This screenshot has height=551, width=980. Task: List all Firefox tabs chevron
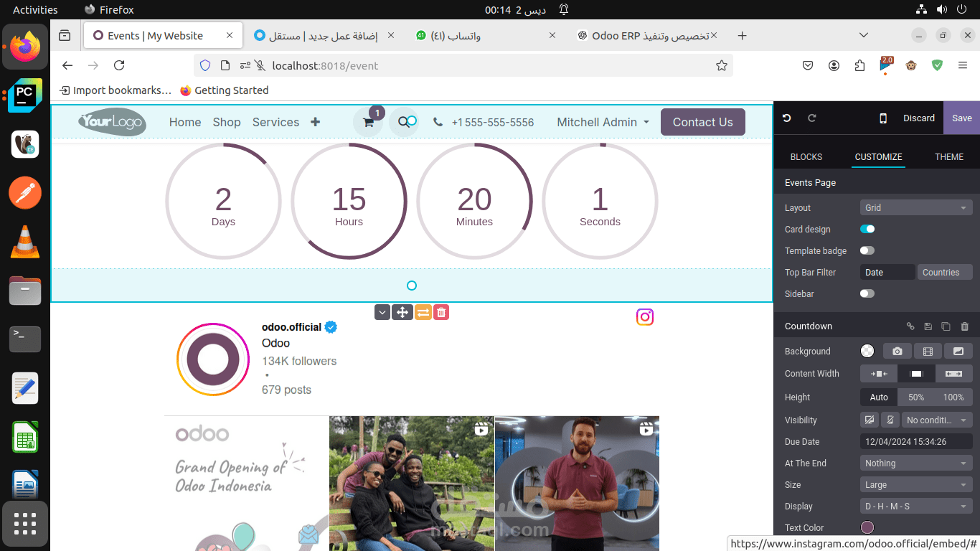click(864, 35)
